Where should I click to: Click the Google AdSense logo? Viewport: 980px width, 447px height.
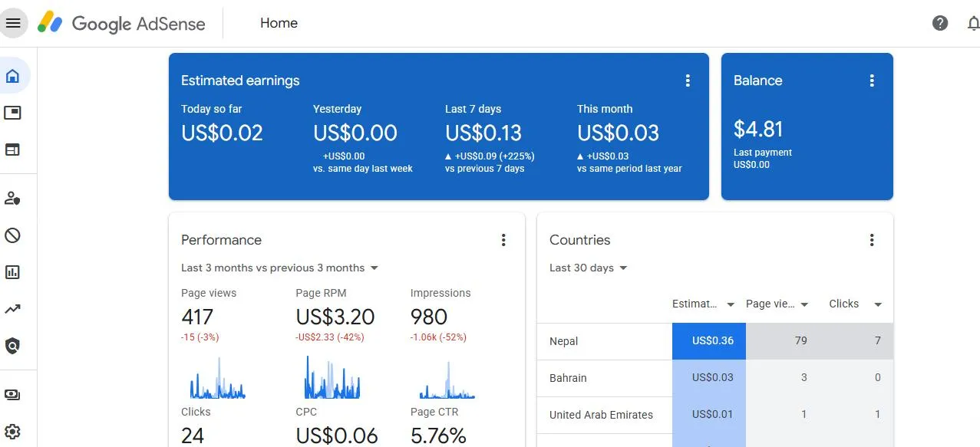pyautogui.click(x=122, y=23)
